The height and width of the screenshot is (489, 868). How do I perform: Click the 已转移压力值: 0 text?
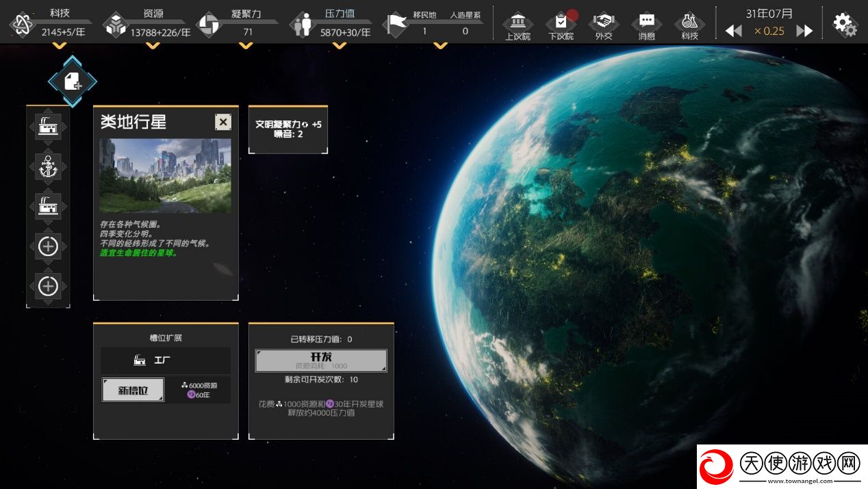click(321, 339)
